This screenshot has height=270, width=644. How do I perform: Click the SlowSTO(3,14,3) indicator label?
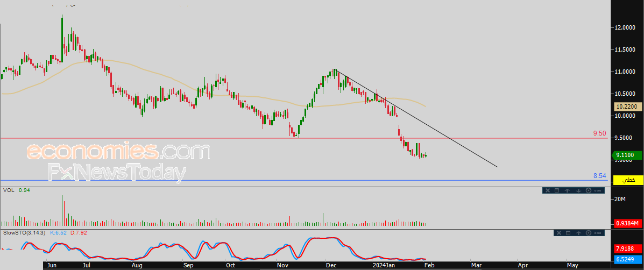25,233
